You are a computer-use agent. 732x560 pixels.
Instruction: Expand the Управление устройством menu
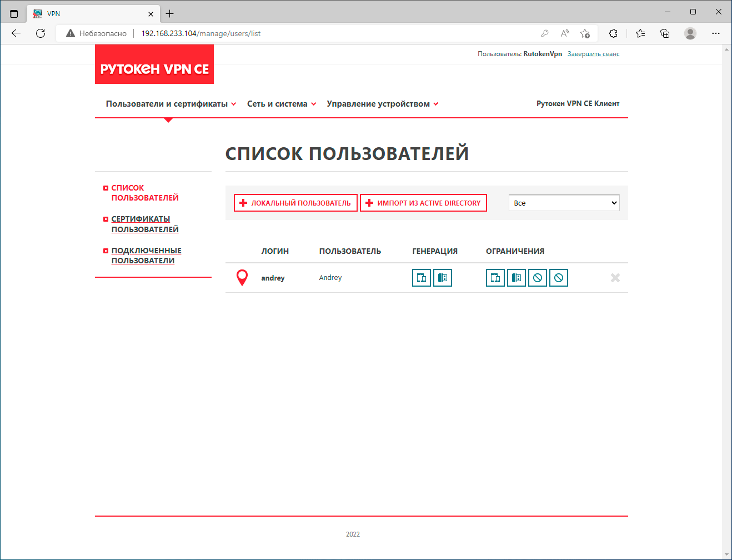(383, 104)
